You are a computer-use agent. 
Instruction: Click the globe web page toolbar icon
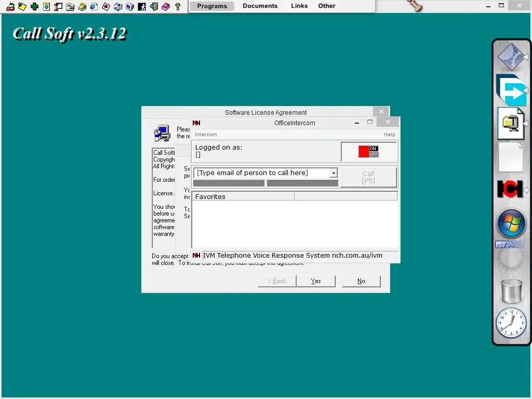coord(46,6)
